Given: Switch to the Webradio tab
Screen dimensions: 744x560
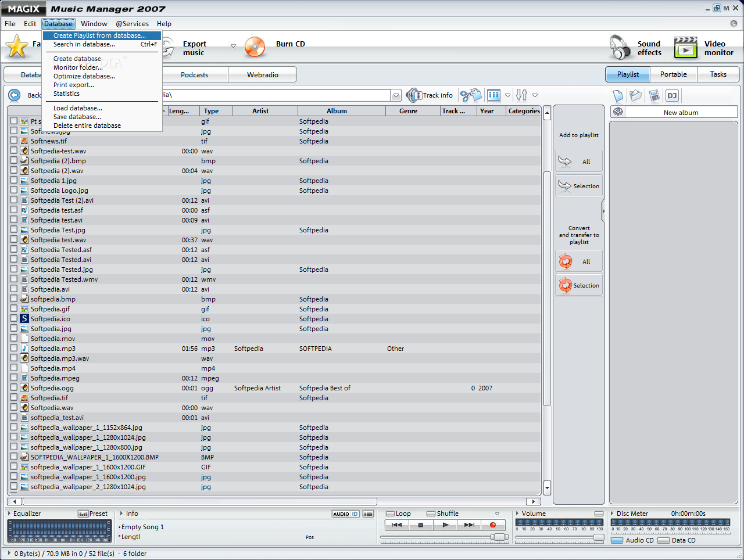Looking at the screenshot, I should pos(262,75).
